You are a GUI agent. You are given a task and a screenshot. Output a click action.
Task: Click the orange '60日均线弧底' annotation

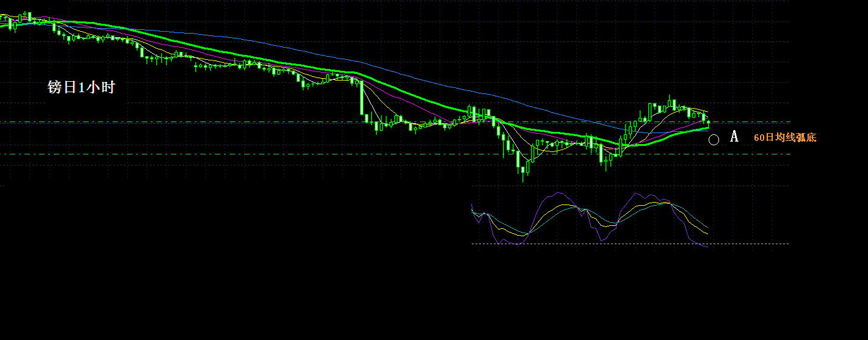click(785, 138)
